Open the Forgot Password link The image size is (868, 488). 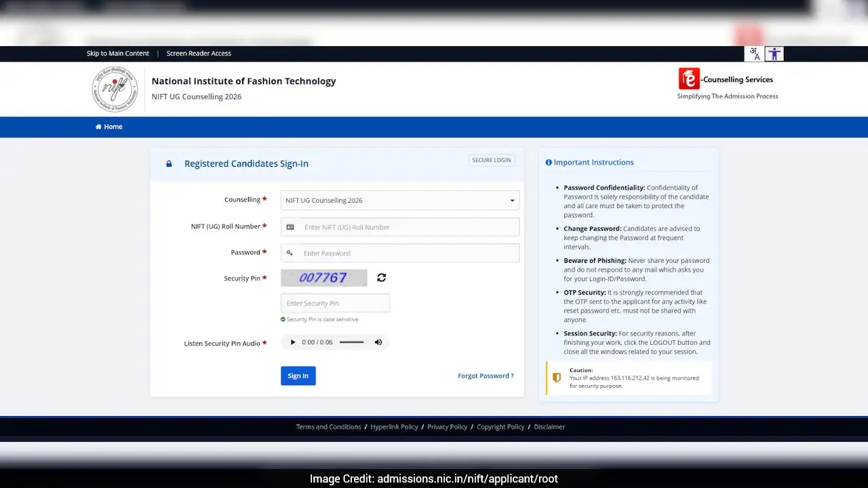(x=486, y=376)
